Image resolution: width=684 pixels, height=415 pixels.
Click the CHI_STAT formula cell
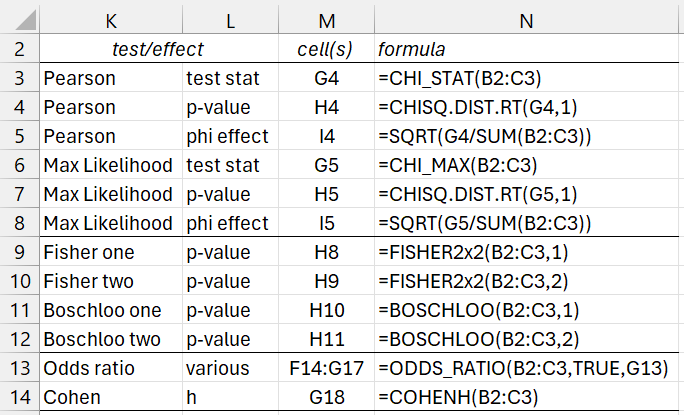(x=527, y=77)
